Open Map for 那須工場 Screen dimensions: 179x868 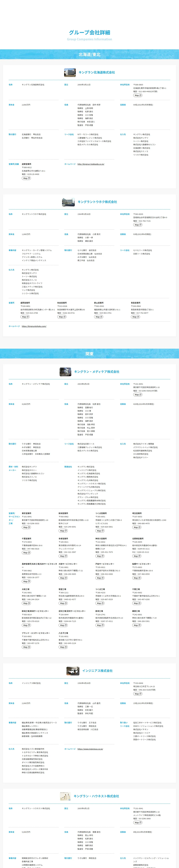(x=100, y=625)
